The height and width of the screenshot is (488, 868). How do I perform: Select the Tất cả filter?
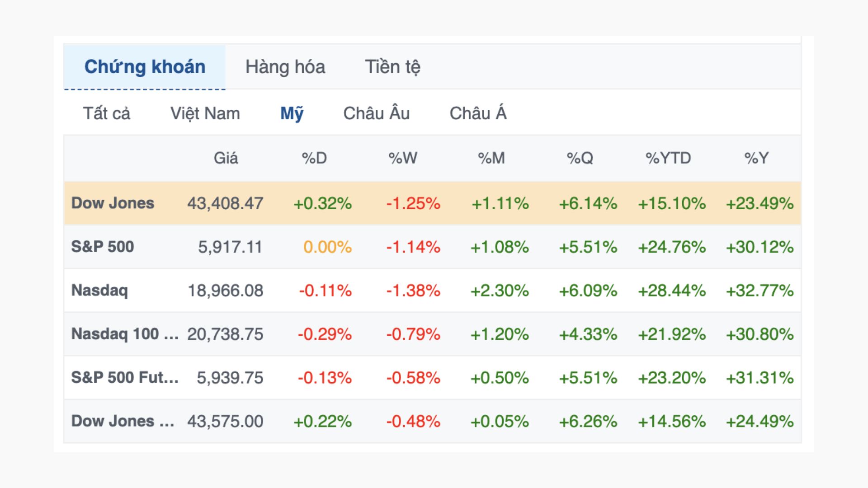[107, 113]
